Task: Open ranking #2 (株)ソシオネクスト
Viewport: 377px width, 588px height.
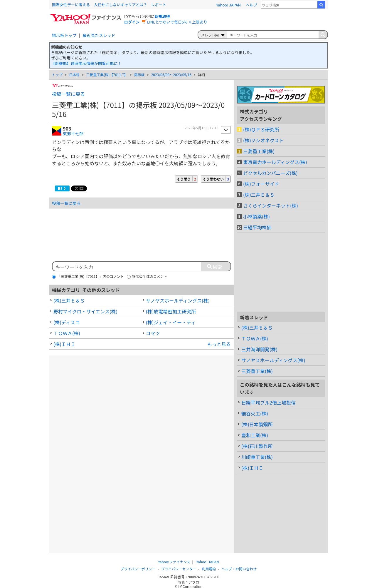Action: (x=263, y=141)
